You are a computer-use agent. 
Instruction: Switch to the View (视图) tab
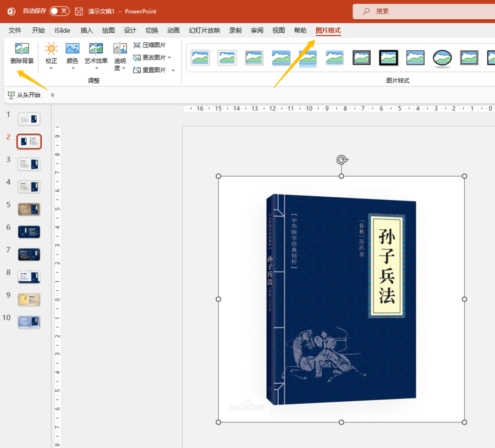click(279, 30)
